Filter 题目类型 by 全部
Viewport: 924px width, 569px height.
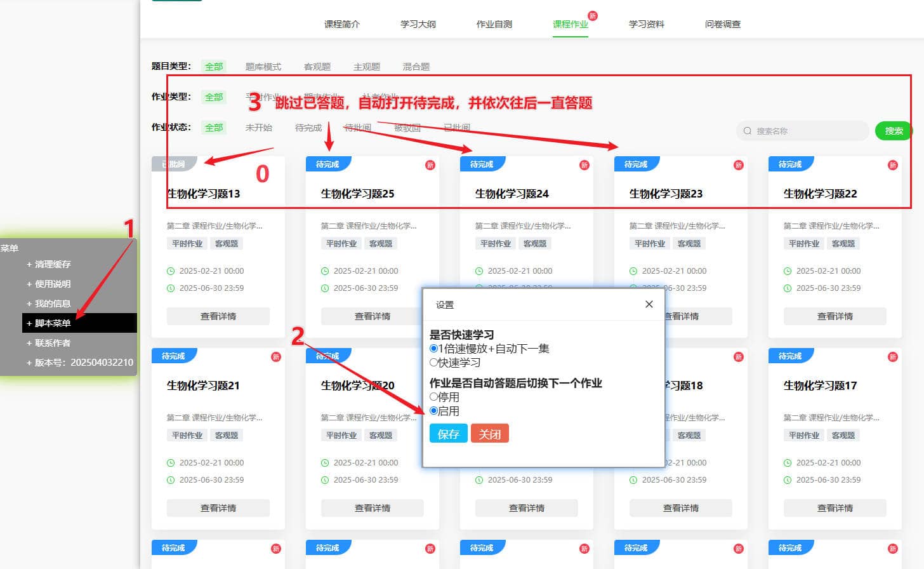tap(214, 66)
